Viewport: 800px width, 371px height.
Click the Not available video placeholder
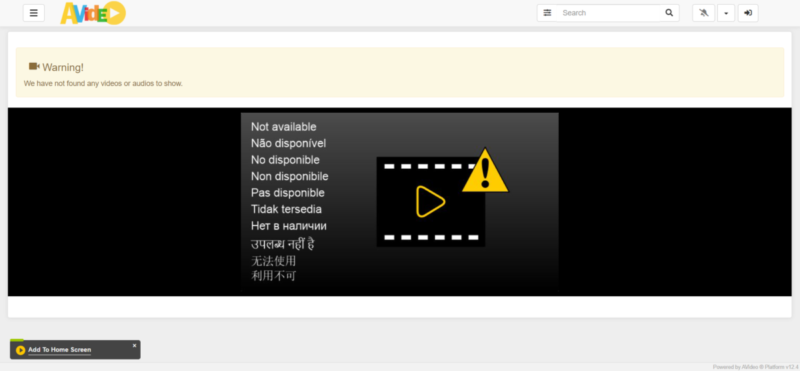[399, 202]
